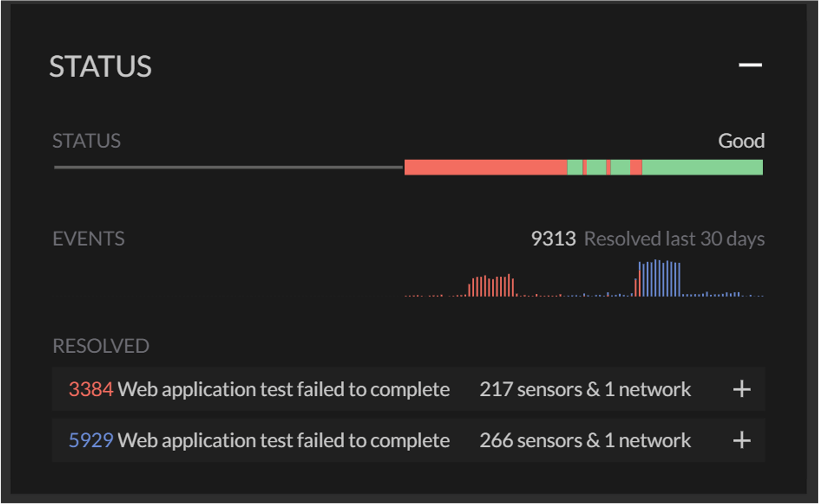Click the large green status bar segment
This screenshot has height=504, width=819.
(702, 167)
